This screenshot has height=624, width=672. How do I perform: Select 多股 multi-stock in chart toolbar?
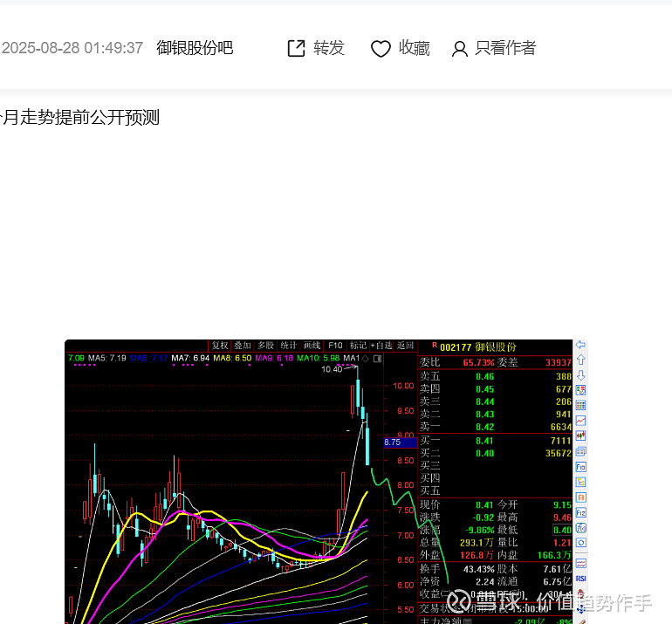tap(265, 346)
